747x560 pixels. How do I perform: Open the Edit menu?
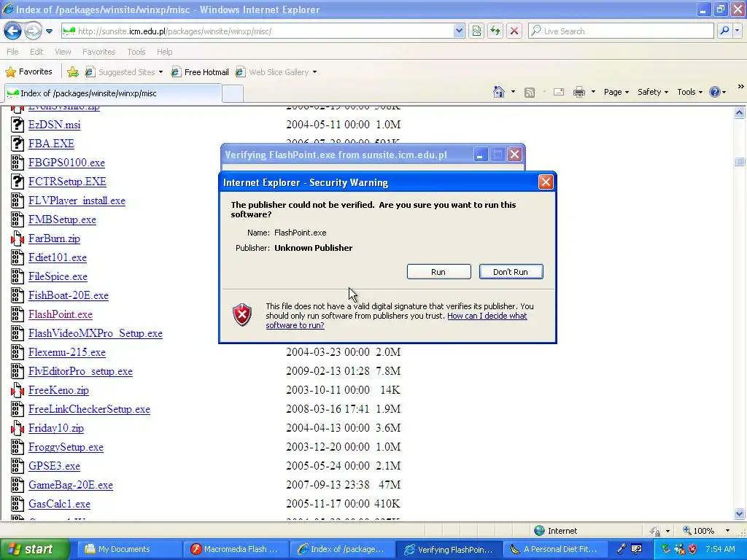coord(36,52)
